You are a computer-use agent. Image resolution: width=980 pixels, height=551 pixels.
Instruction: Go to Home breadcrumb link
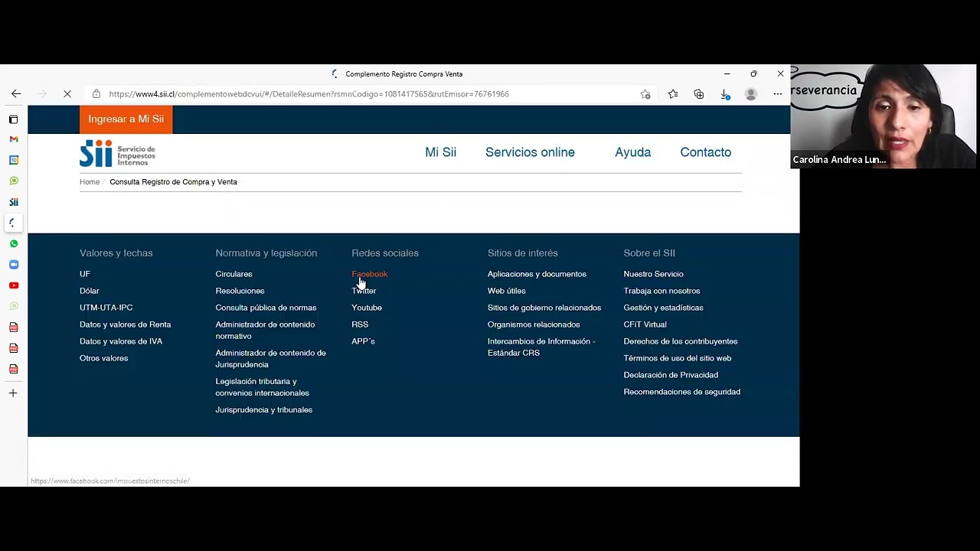click(x=90, y=182)
